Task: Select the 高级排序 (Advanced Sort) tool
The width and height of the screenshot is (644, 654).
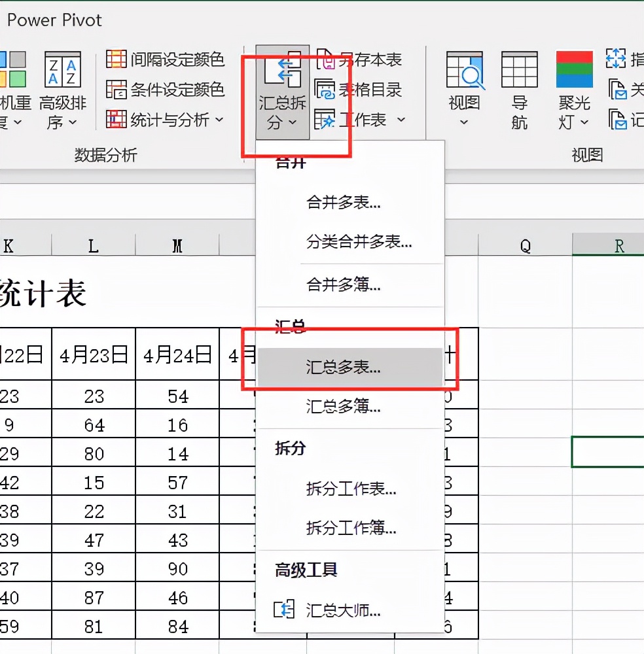Action: click(x=62, y=88)
